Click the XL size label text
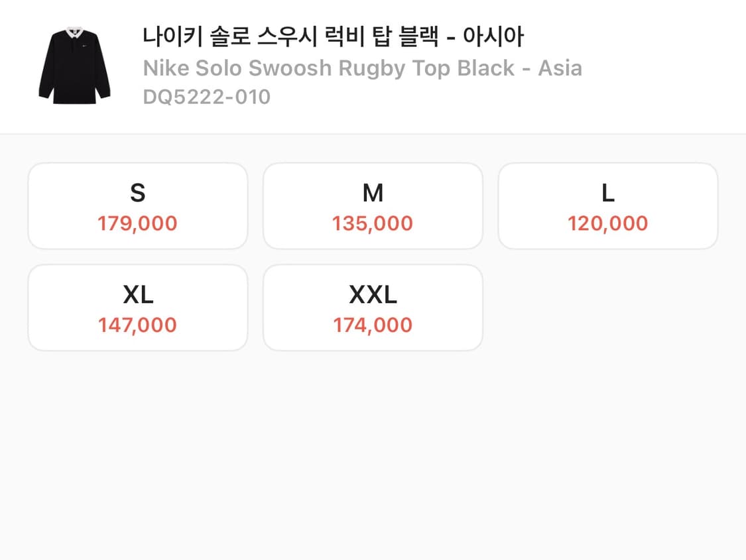 coord(137,294)
